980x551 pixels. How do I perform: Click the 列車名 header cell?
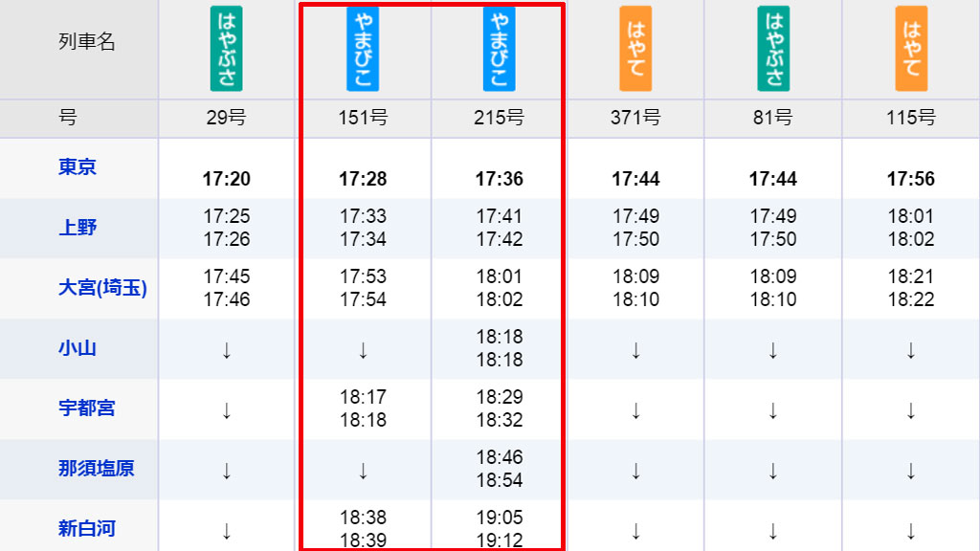[78, 50]
